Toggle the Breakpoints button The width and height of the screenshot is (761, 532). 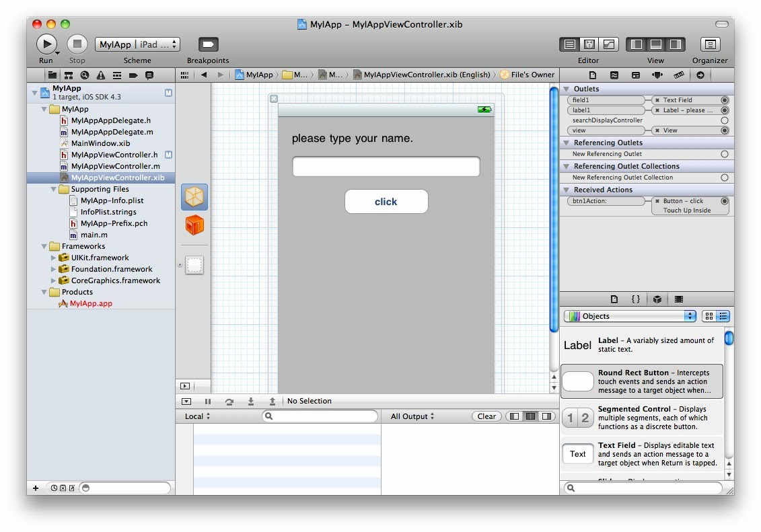(x=208, y=44)
